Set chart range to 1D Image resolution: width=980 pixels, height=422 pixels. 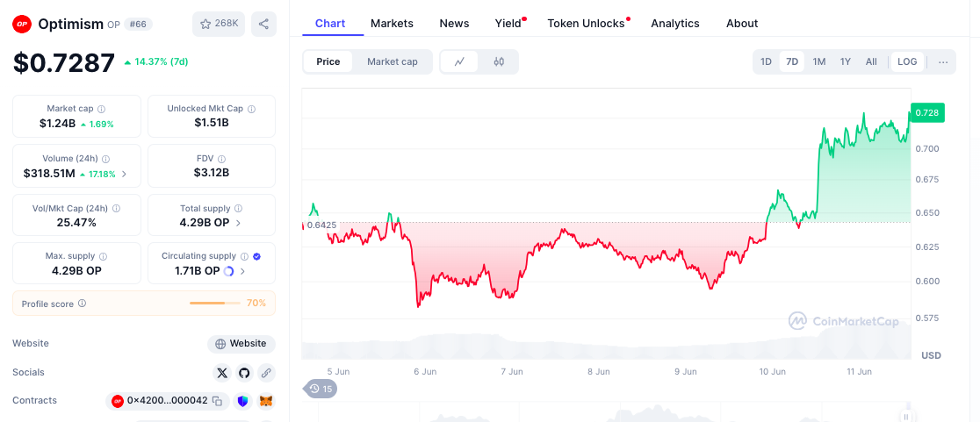click(766, 61)
